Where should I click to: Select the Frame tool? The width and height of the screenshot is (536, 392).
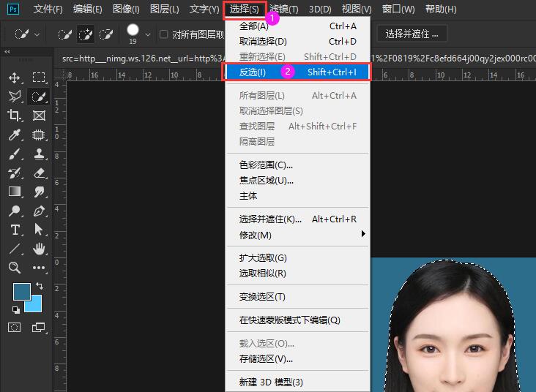39,116
